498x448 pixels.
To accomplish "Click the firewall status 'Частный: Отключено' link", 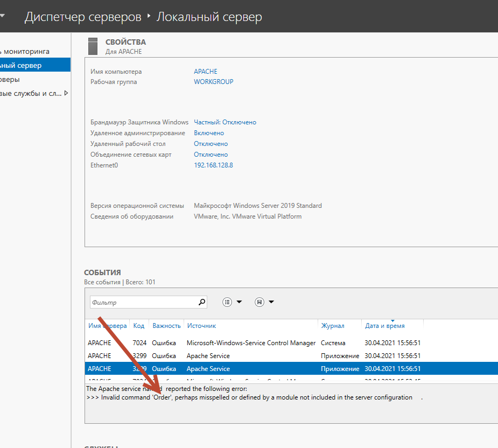I will [x=225, y=122].
